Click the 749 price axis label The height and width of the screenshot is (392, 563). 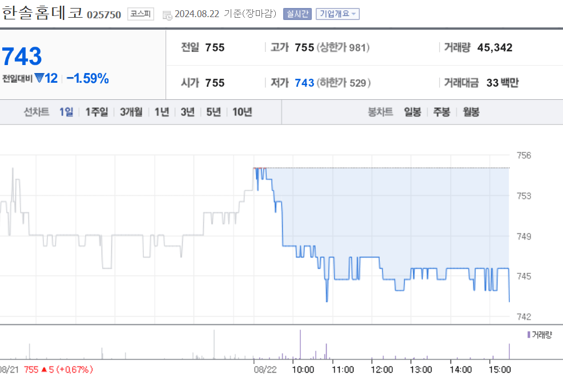[524, 237]
